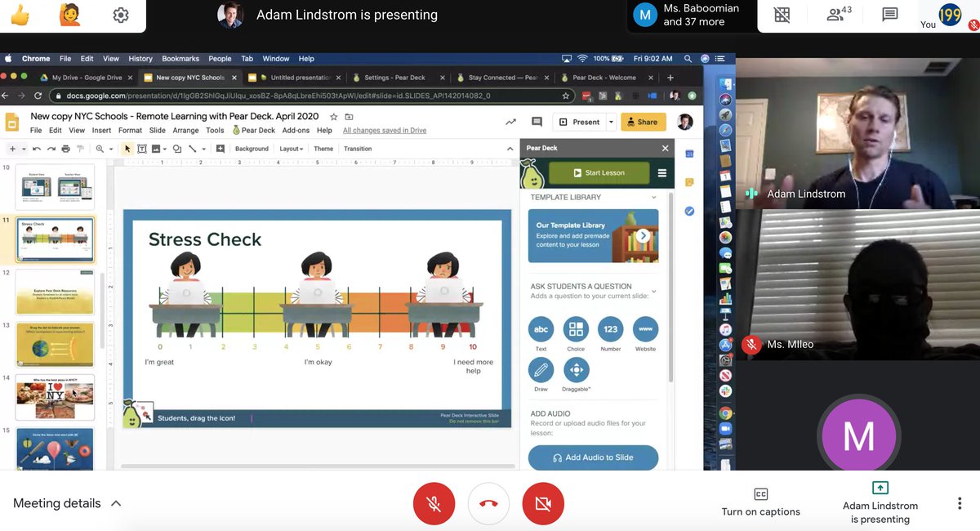Expand Meeting details chevron
This screenshot has width=980, height=531.
(116, 503)
